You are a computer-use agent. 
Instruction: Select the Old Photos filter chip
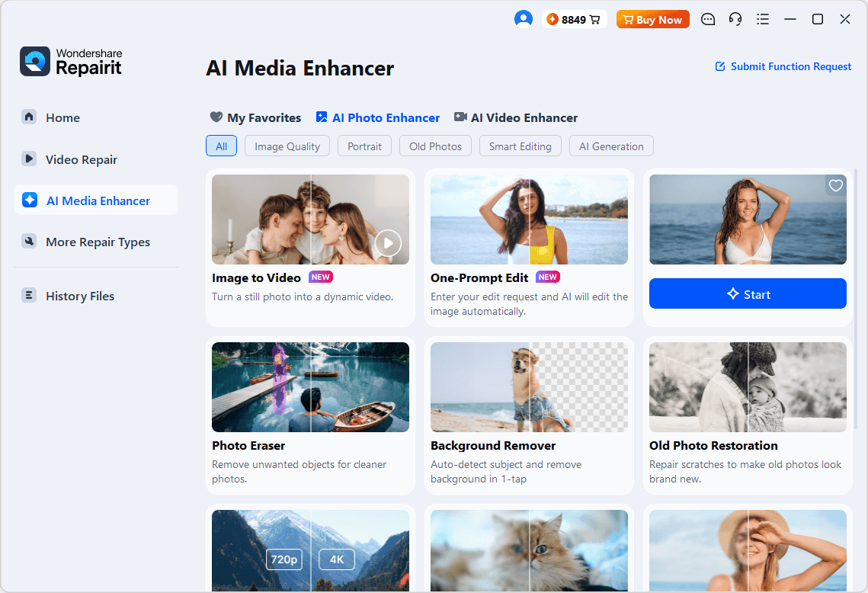[435, 146]
